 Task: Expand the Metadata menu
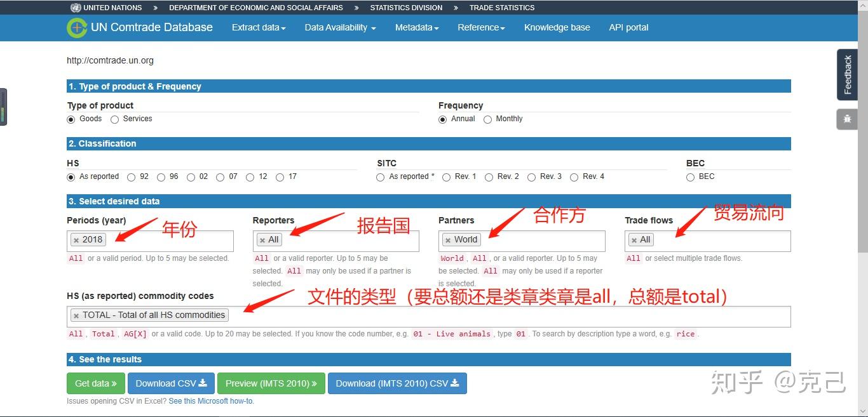tap(416, 27)
